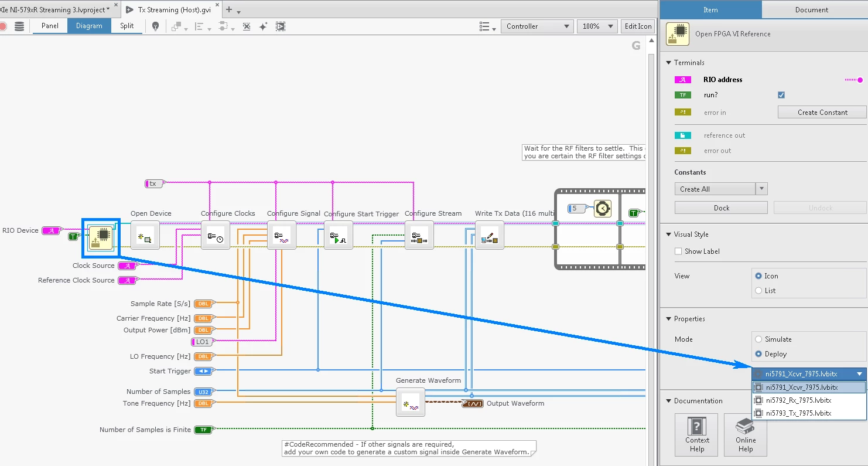This screenshot has width=868, height=466.
Task: Open the 100% zoom dropdown
Action: pyautogui.click(x=597, y=26)
